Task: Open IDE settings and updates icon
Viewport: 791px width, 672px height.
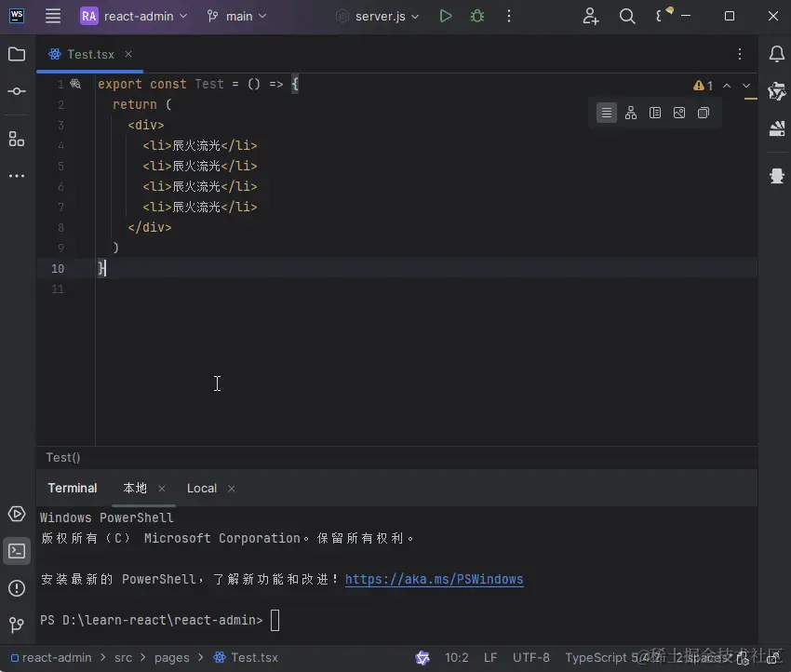Action: 664,15
